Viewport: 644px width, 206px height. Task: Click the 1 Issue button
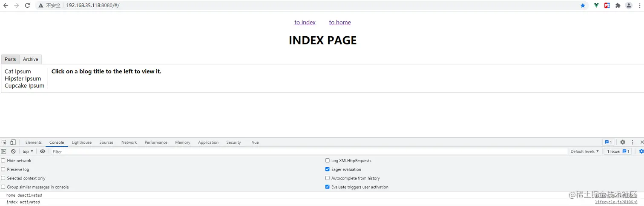(x=618, y=151)
